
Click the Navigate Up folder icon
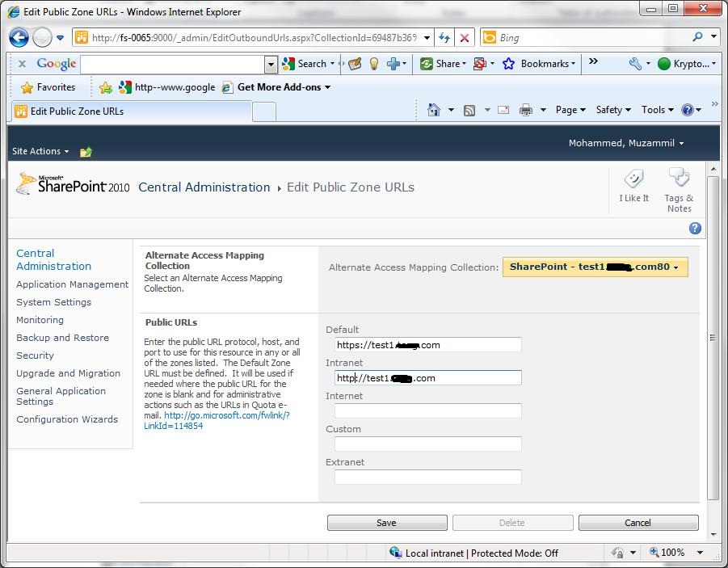pyautogui.click(x=86, y=152)
